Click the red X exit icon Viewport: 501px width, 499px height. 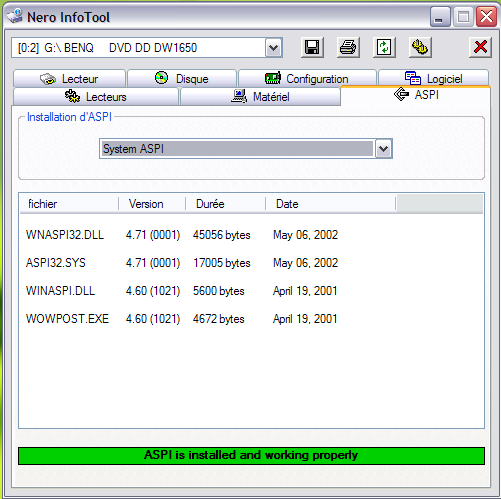[x=480, y=47]
